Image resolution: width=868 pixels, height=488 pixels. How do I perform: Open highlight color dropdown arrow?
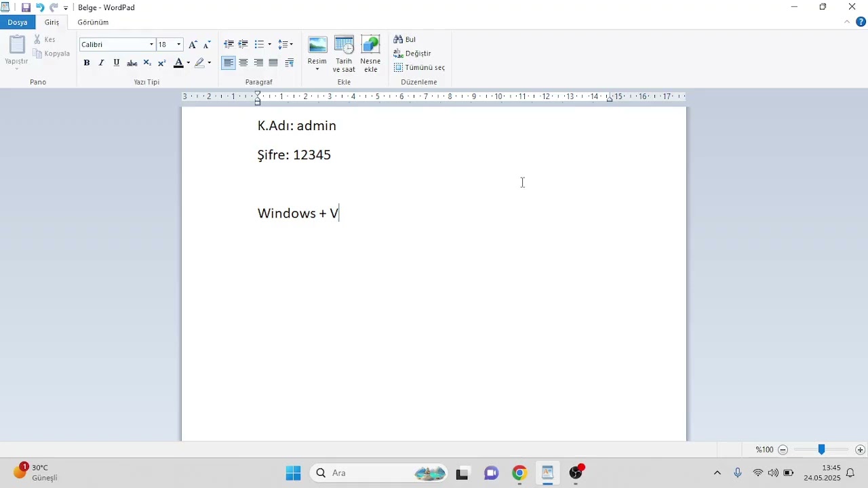pos(210,63)
